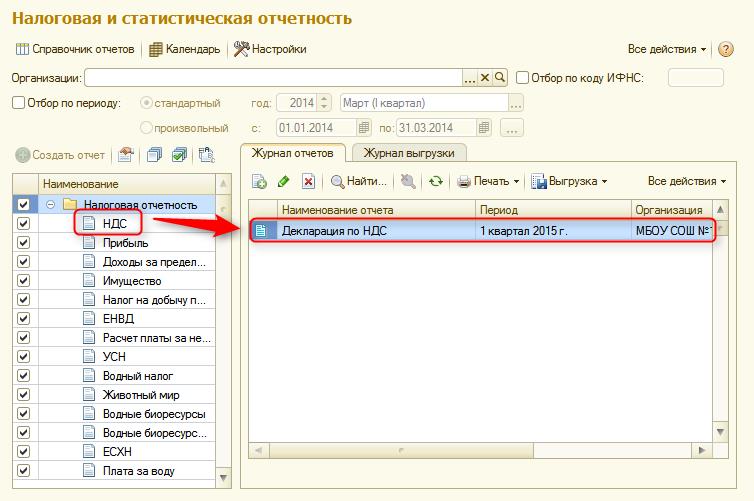This screenshot has height=501, width=754.
Task: Click the Наименование отчета column header
Action: tap(377, 210)
